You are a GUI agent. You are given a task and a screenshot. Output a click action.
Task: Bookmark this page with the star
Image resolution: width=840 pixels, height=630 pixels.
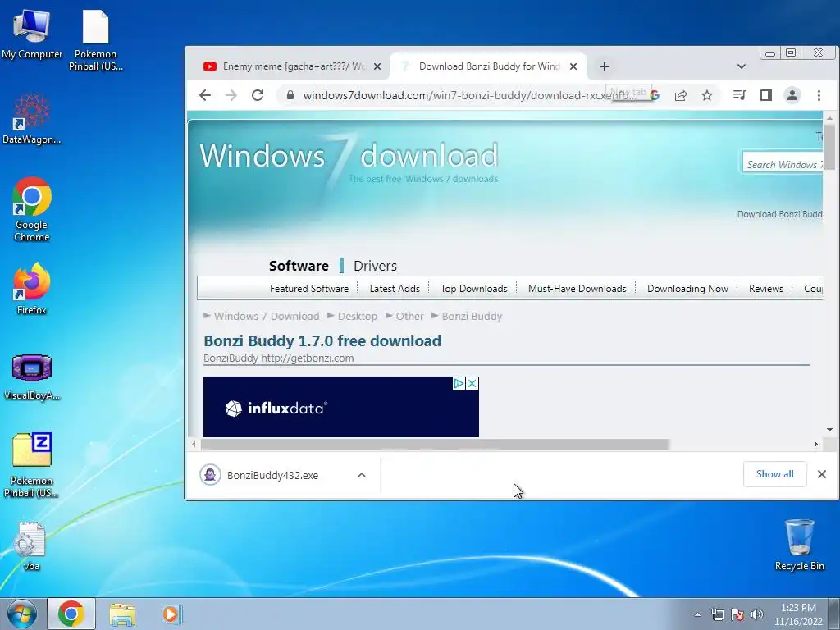pyautogui.click(x=707, y=95)
